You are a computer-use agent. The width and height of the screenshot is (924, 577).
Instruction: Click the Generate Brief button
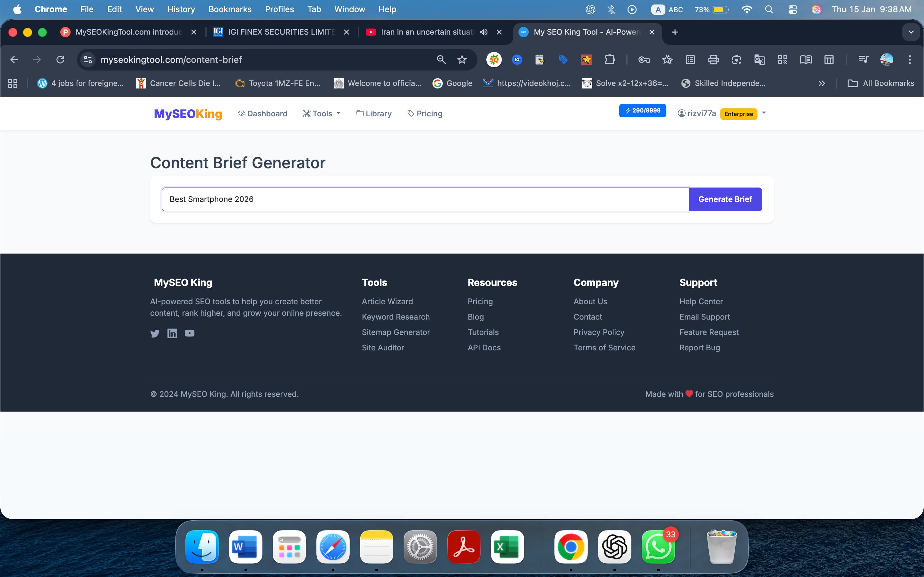pos(725,199)
